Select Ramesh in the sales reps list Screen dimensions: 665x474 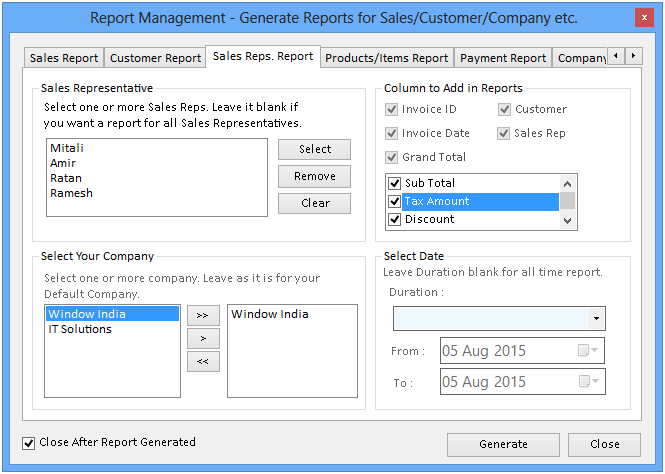point(71,193)
